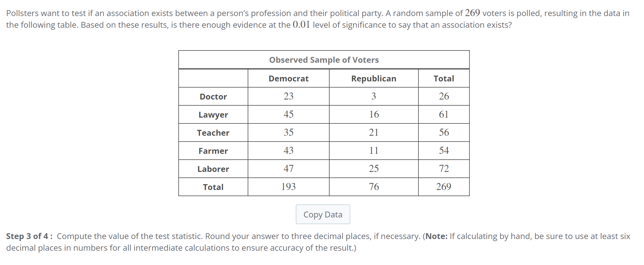Click the Farmer row label

tap(213, 151)
